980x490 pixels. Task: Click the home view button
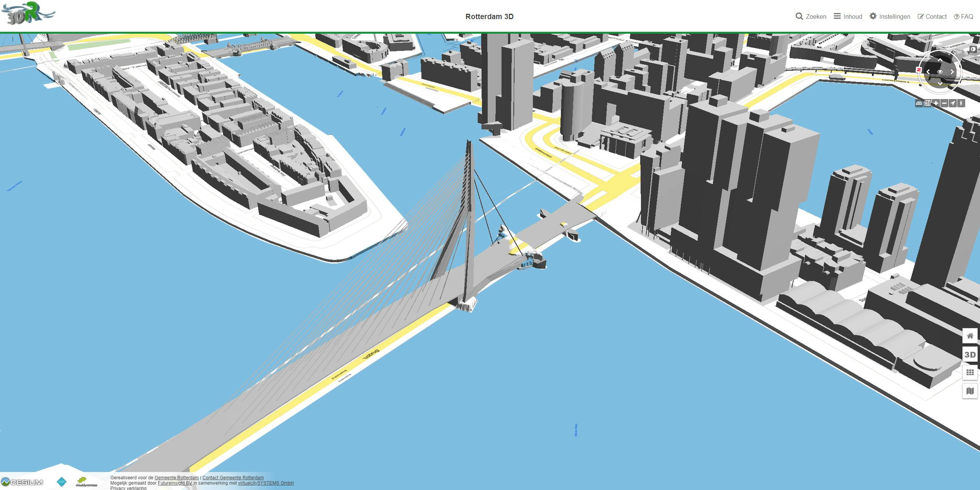point(970,336)
